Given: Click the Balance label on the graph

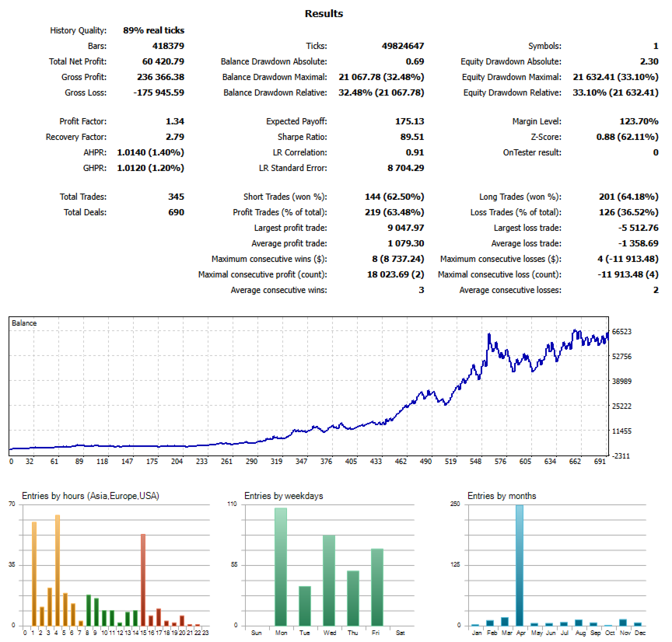Looking at the screenshot, I should point(24,323).
